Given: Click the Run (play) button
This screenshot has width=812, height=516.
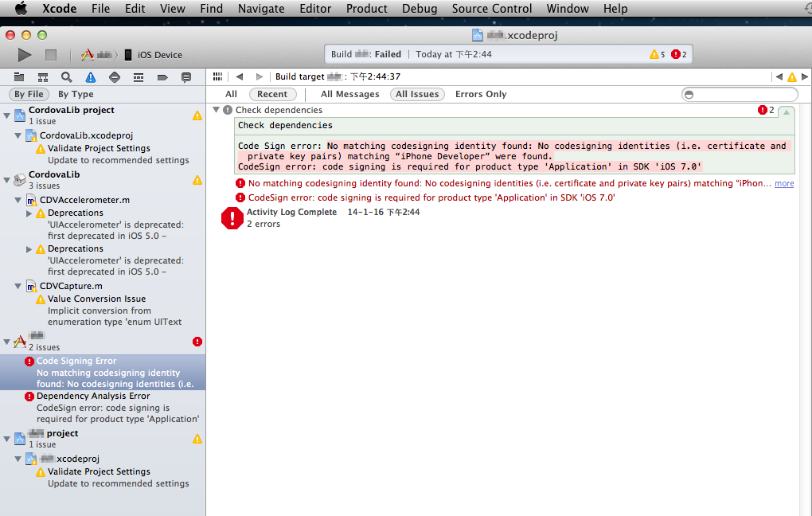Looking at the screenshot, I should pyautogui.click(x=25, y=54).
